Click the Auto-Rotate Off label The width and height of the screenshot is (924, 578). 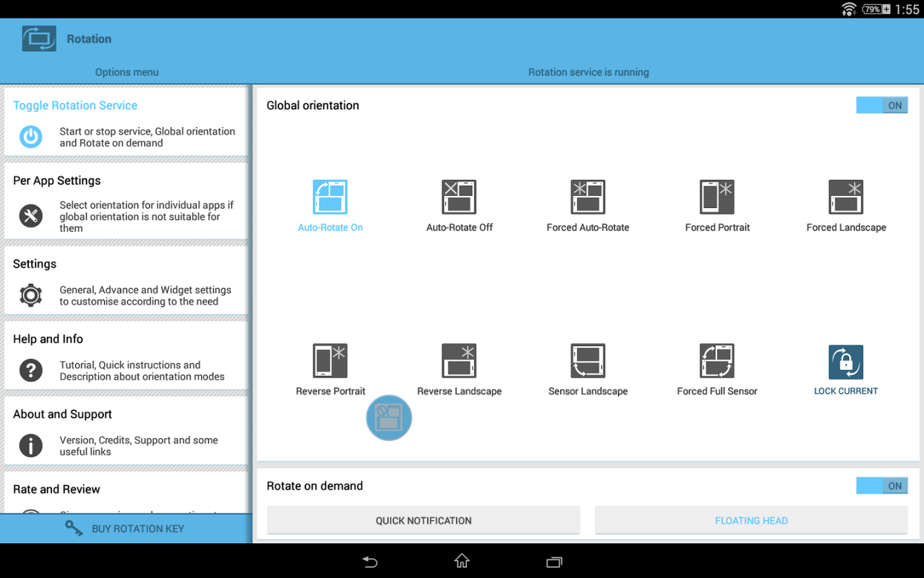459,227
